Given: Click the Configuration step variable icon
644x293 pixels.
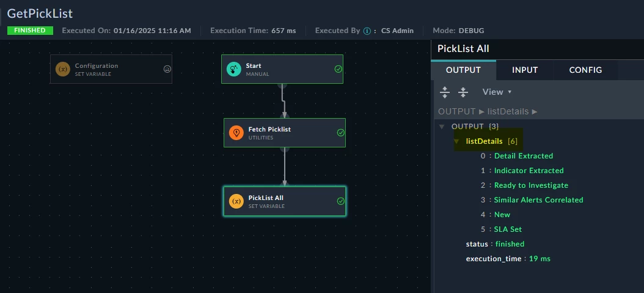Looking at the screenshot, I should 63,69.
